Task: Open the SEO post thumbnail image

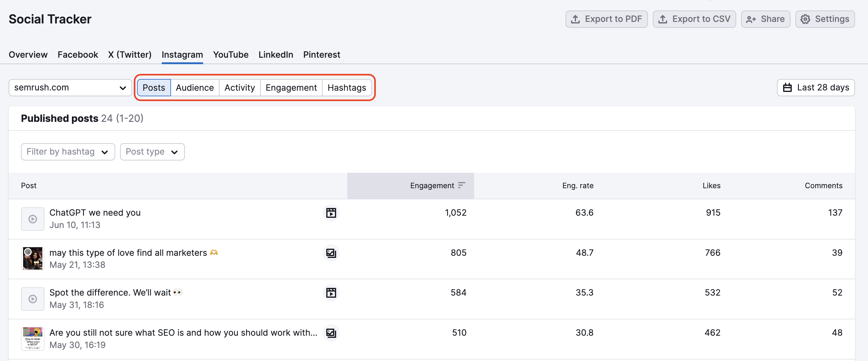Action: (33, 339)
